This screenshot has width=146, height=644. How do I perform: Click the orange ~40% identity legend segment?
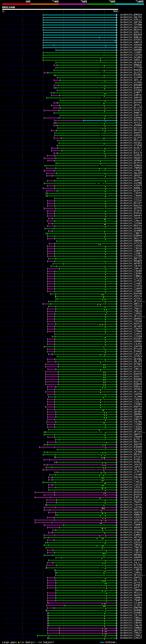point(45,4)
